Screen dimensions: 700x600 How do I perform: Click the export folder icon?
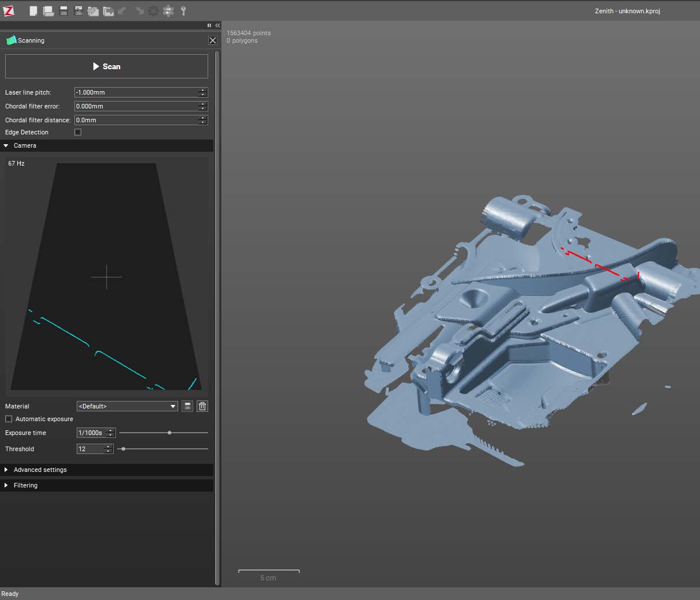108,11
